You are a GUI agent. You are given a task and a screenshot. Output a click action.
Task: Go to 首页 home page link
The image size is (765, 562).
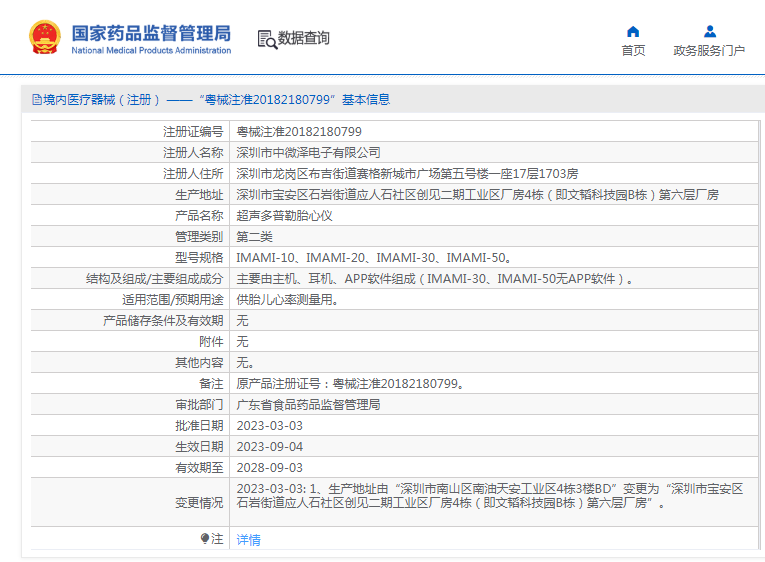click(633, 51)
